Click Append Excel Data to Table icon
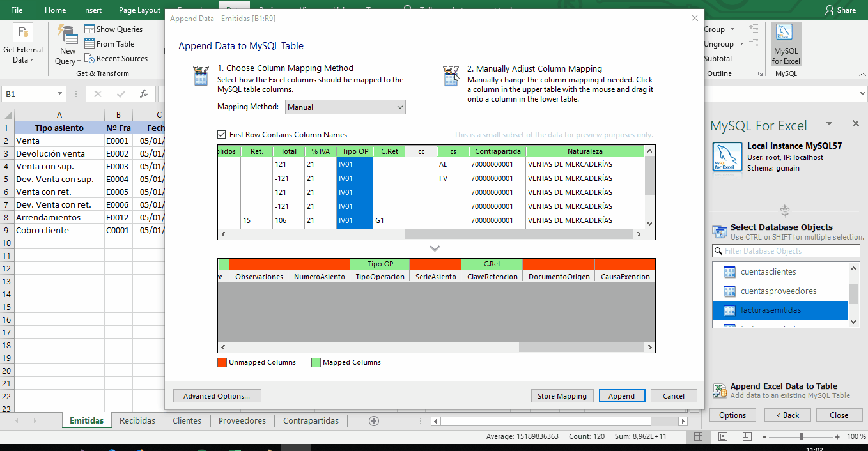 click(x=720, y=390)
